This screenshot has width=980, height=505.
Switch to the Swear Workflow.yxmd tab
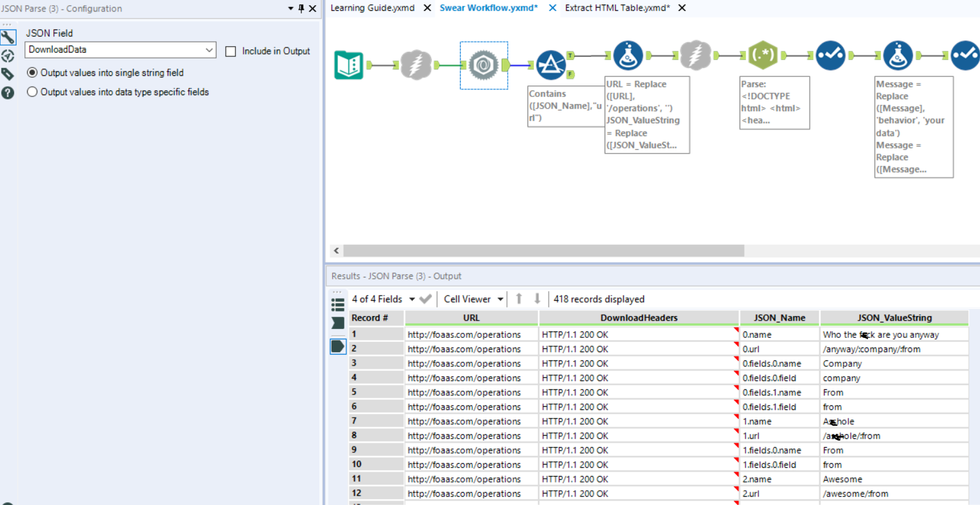(x=488, y=8)
